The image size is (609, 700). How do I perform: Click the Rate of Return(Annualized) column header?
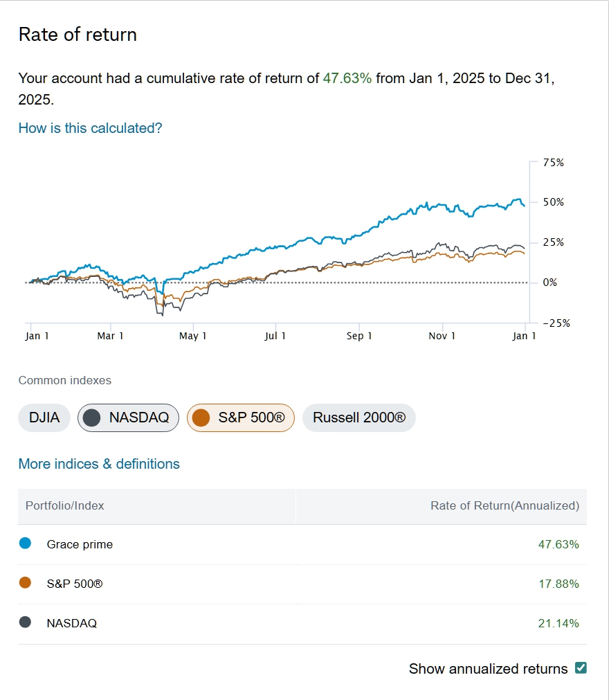click(x=505, y=505)
